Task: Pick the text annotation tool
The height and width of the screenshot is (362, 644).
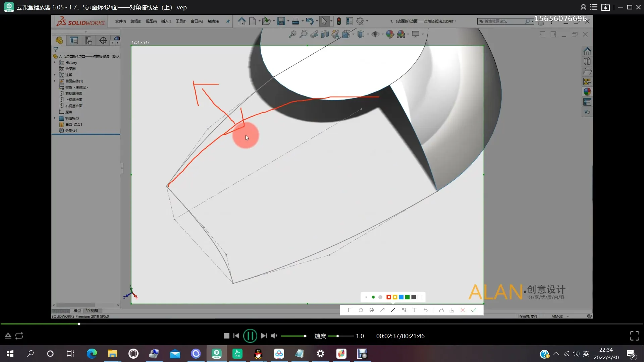Action: [415, 310]
